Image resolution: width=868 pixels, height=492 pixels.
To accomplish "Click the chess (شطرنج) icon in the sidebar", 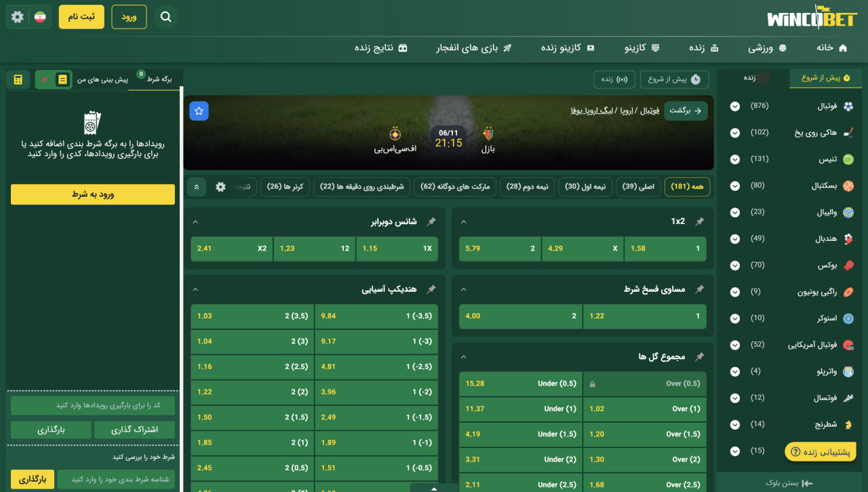I will point(849,423).
